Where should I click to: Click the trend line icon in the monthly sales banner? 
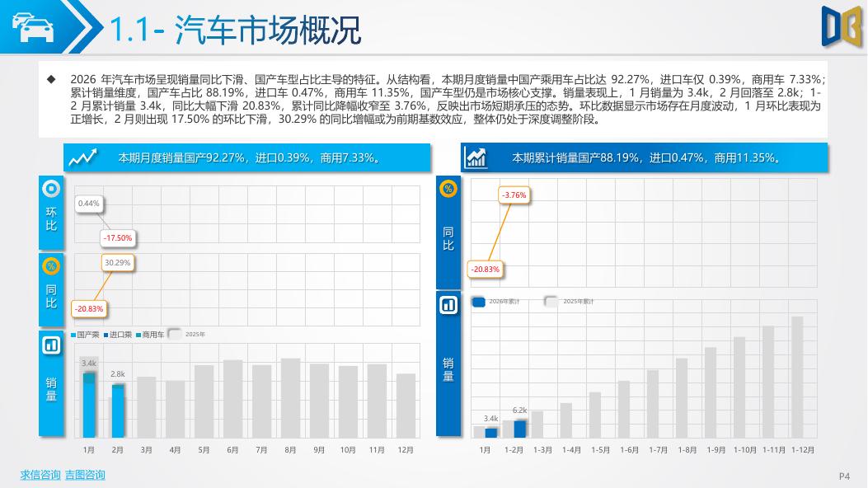[83, 157]
